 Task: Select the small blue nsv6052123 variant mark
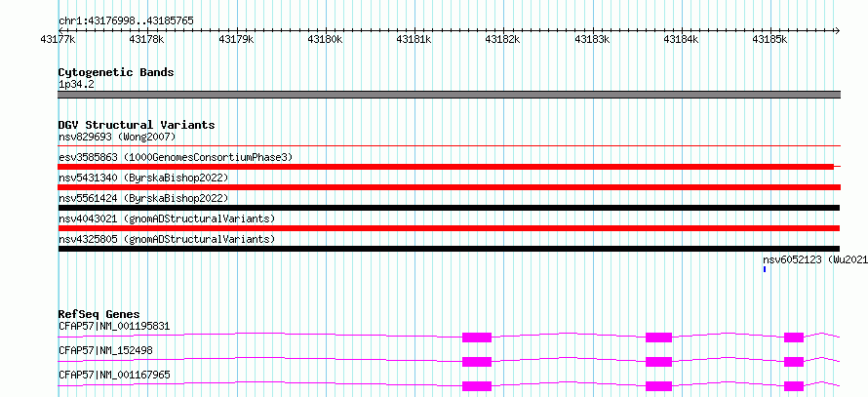point(765,269)
